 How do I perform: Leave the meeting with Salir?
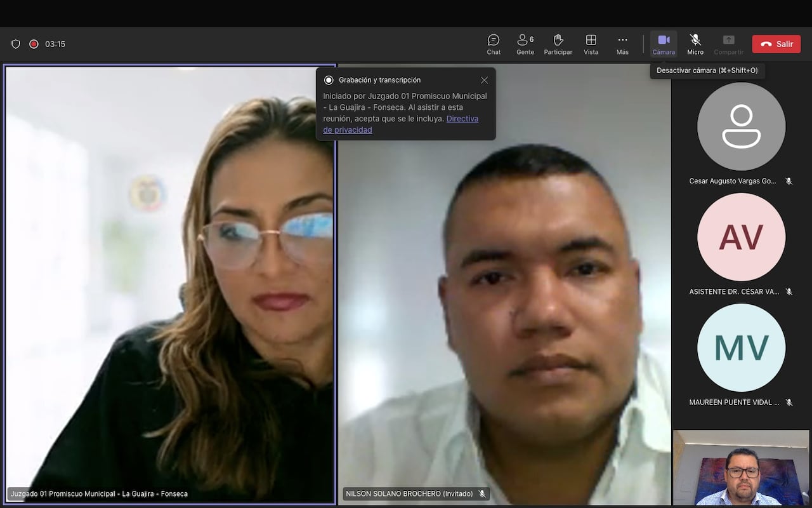point(776,44)
